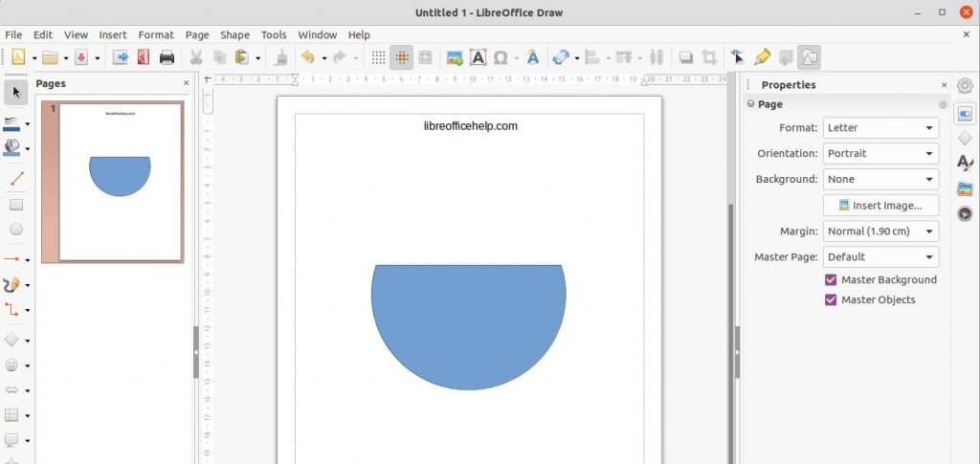Click the Print icon

pos(167,57)
